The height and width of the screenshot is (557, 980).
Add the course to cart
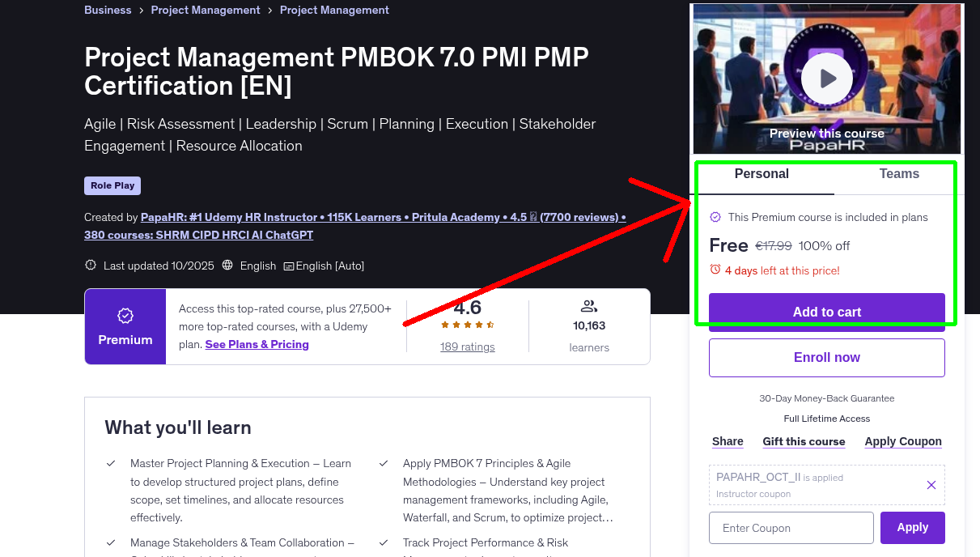coord(826,312)
